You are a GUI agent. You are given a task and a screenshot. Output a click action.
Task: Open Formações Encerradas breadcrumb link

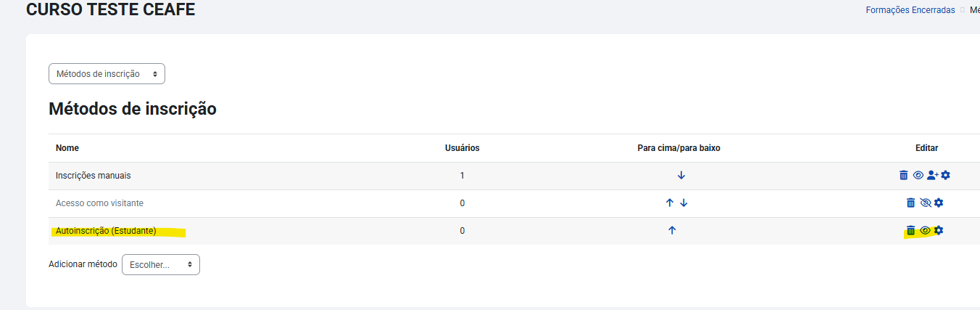point(910,10)
